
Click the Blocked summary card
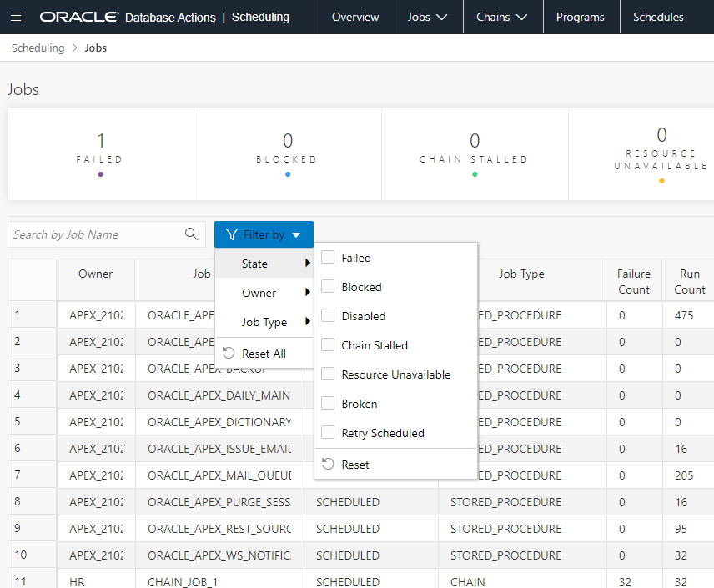[288, 154]
